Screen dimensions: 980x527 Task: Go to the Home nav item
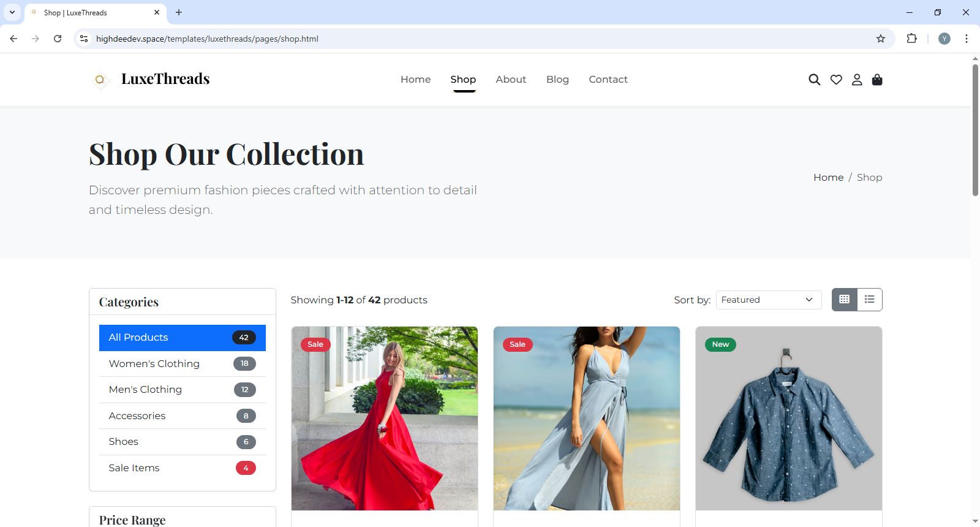tap(416, 79)
